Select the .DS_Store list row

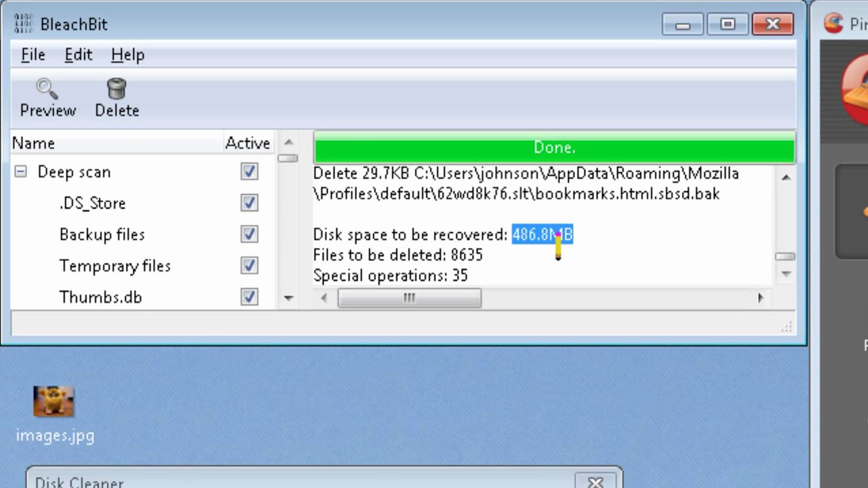coord(142,203)
